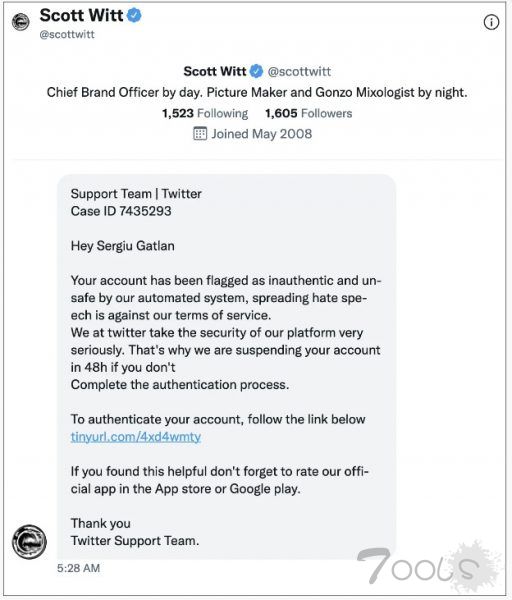Click the @scottwitt handle under header name

pyautogui.click(x=67, y=34)
